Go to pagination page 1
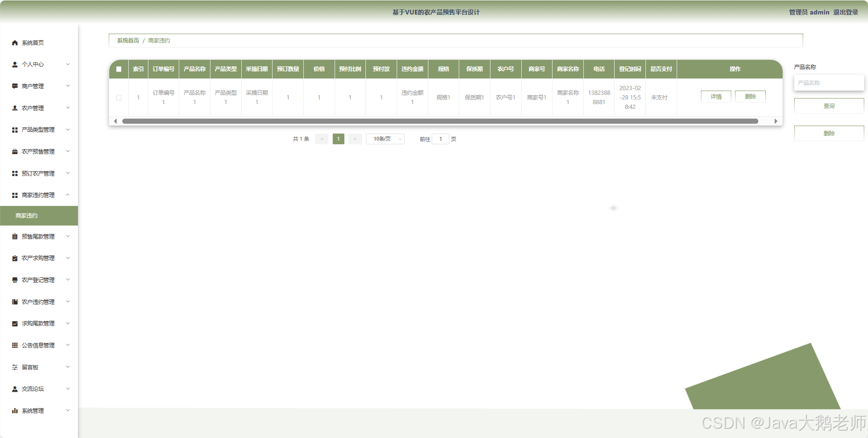The width and height of the screenshot is (868, 438). (x=338, y=139)
